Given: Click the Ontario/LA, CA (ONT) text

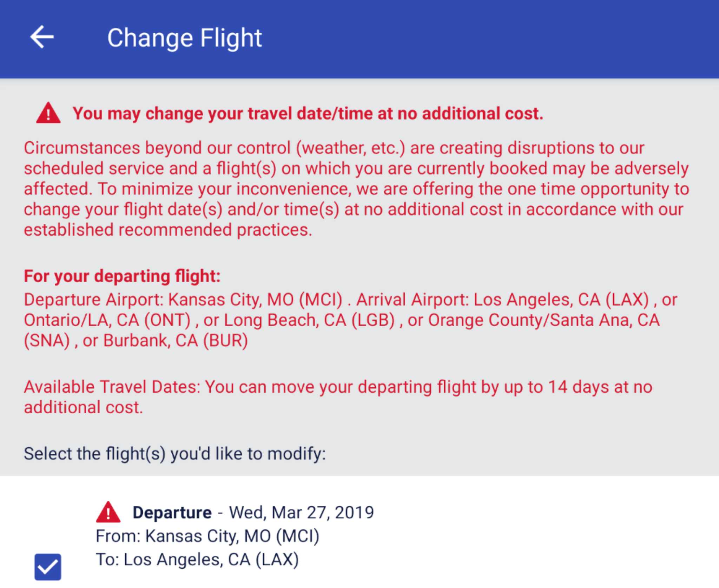Looking at the screenshot, I should (x=107, y=320).
